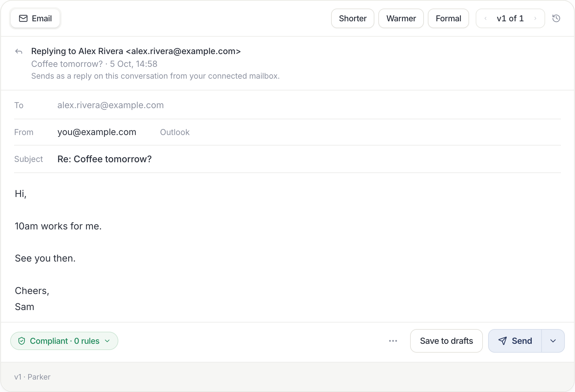Viewport: 575px width, 392px height.
Task: Expand the Compliant 0 rules chevron
Action: [107, 341]
